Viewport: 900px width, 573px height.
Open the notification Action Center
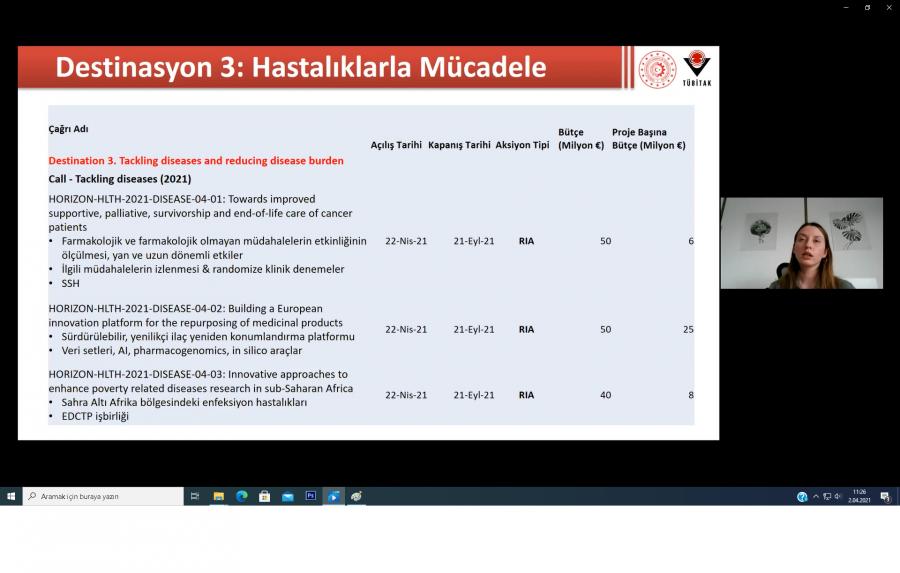(x=885, y=497)
